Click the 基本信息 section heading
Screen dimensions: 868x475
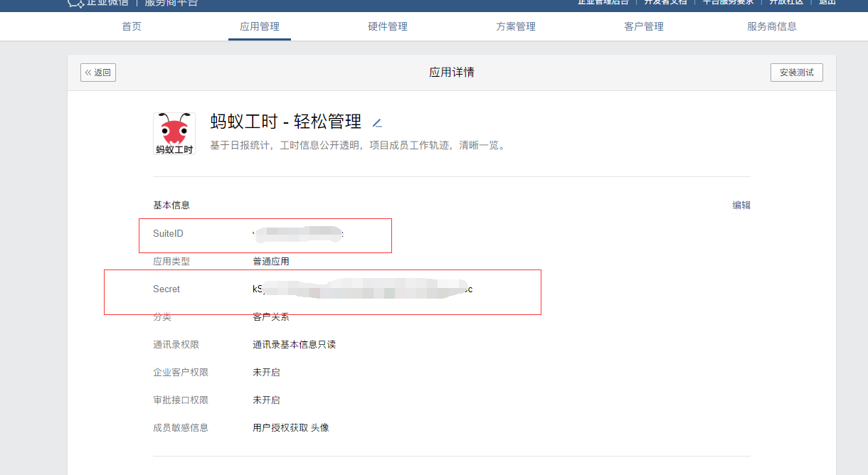pyautogui.click(x=171, y=206)
